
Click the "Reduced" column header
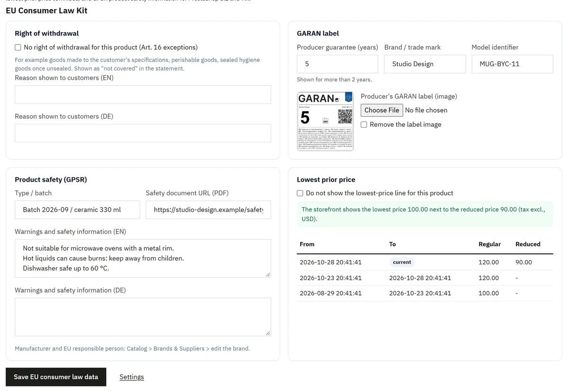[528, 244]
